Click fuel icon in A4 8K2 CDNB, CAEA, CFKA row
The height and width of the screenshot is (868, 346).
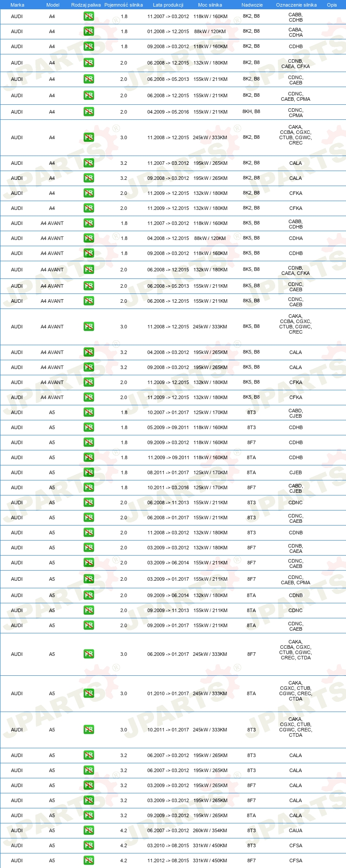click(x=88, y=63)
